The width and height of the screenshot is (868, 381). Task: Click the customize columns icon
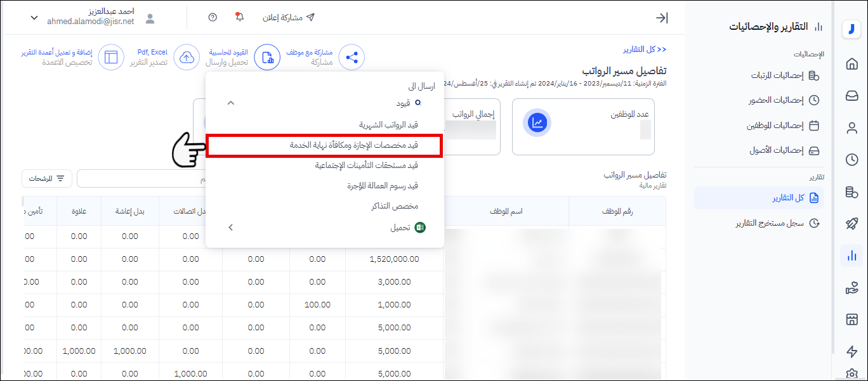(112, 58)
